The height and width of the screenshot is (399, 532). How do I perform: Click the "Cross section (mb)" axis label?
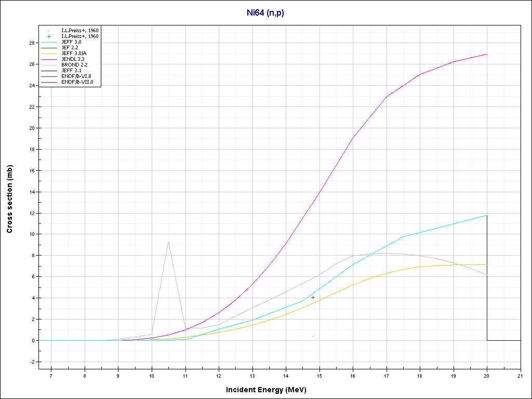click(10, 199)
